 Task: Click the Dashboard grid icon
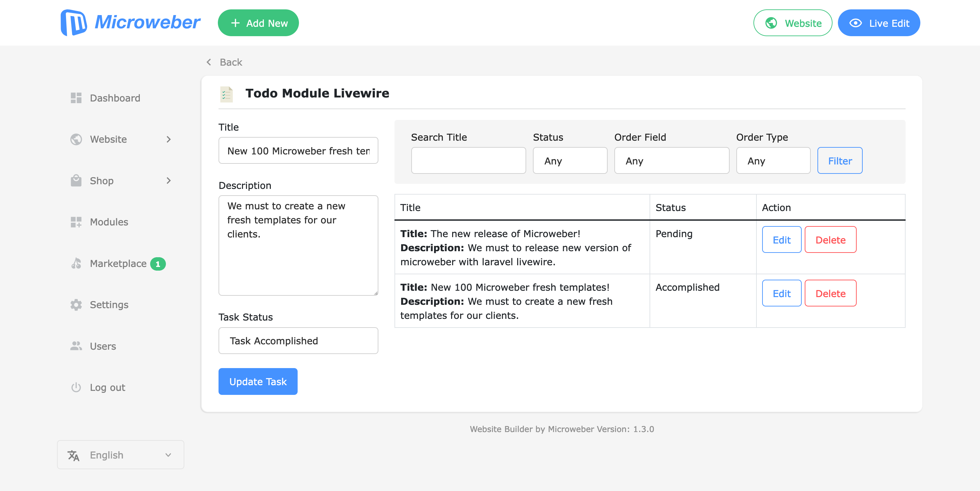76,98
